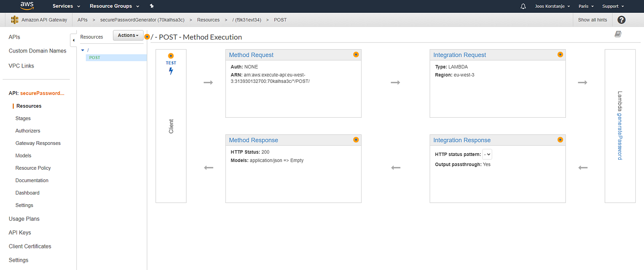Click the orange hint dot on Integration Request
This screenshot has width=644, height=270.
coord(560,54)
